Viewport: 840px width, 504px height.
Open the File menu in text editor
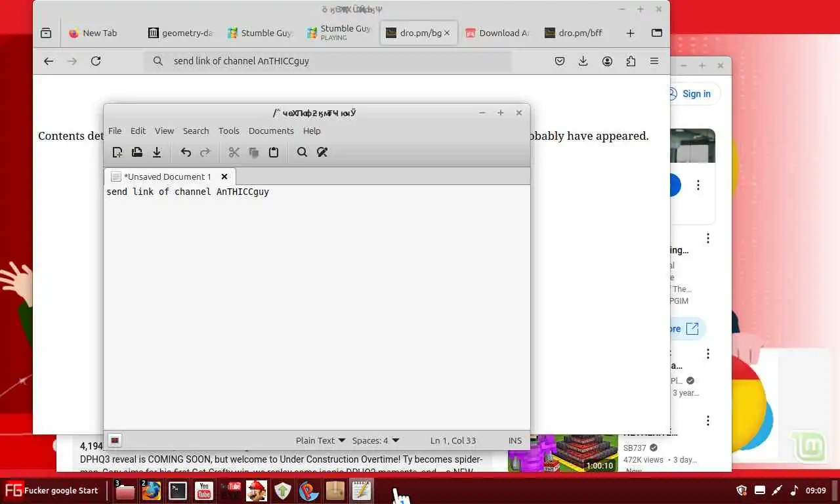[115, 131]
